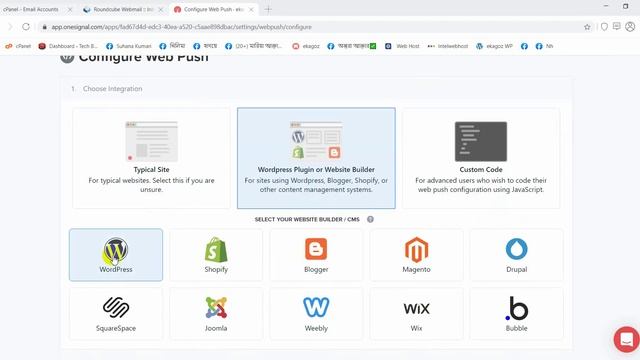The width and height of the screenshot is (640, 360).
Task: Open the shield icon in the browser toolbar
Action: pos(604,27)
